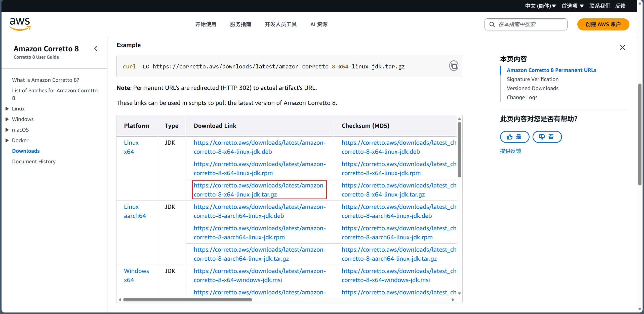Jump to Change Logs section
The image size is (644, 314).
coord(522,97)
